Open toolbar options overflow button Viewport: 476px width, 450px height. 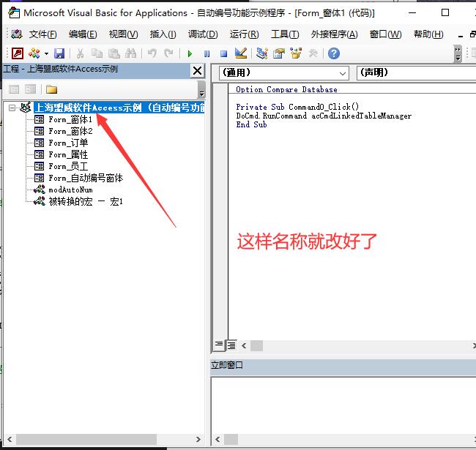click(x=458, y=54)
